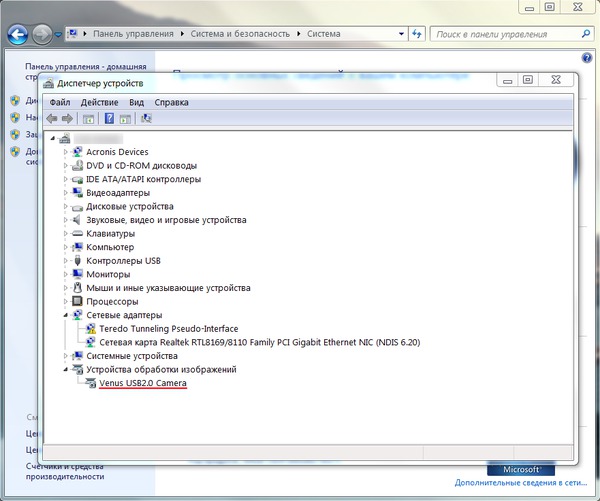
Task: Expand the Acronis Devices node
Action: click(x=65, y=152)
